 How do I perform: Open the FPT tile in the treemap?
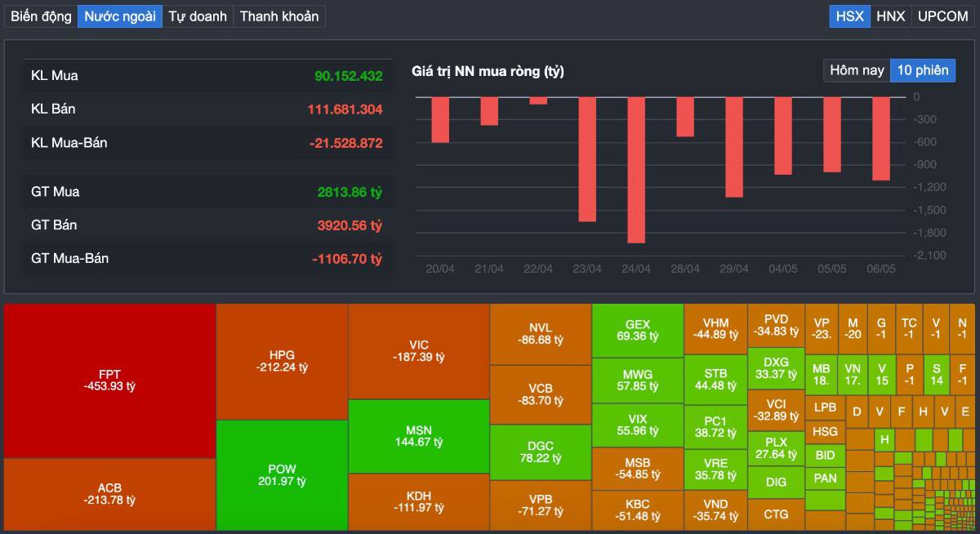pos(109,380)
